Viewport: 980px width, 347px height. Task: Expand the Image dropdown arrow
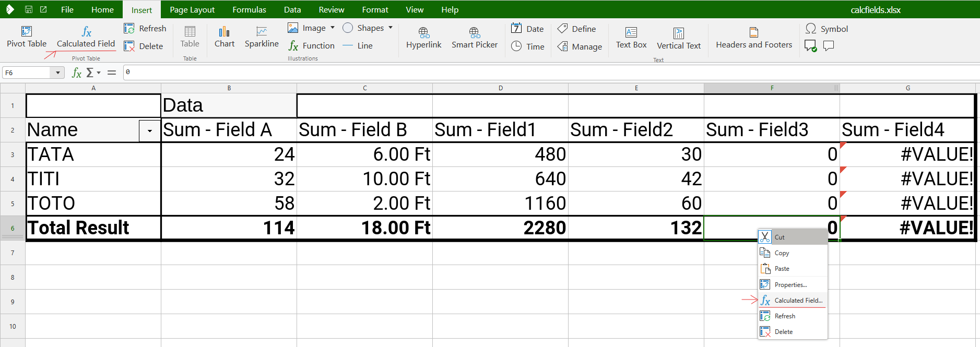[x=333, y=28]
